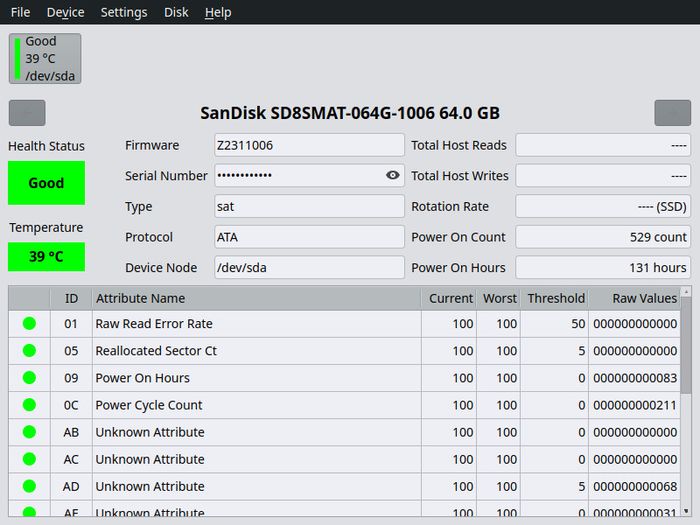Click the 131 hours Power On Hours field
Screen dimensions: 700x525
(603, 267)
